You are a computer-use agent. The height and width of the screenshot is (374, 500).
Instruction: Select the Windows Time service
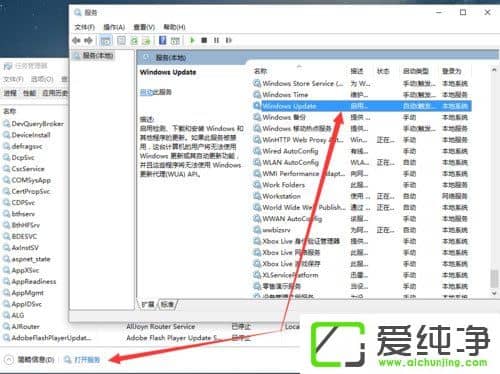click(x=362, y=95)
